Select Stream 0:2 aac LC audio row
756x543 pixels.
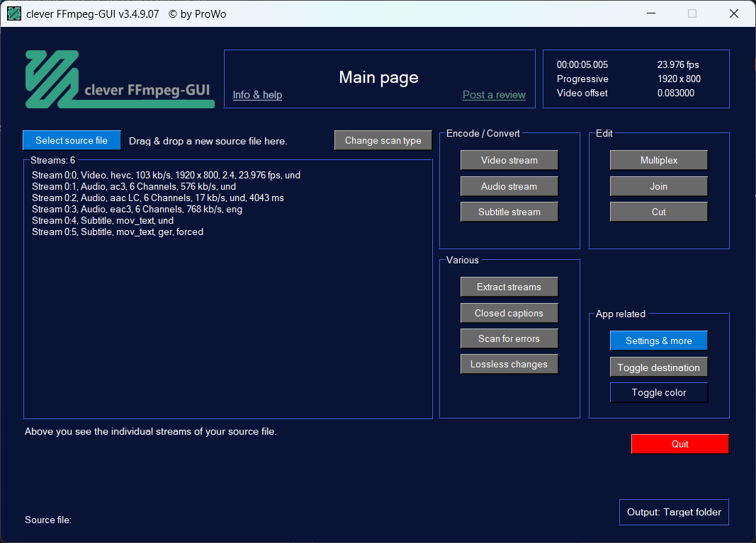pyautogui.click(x=158, y=198)
